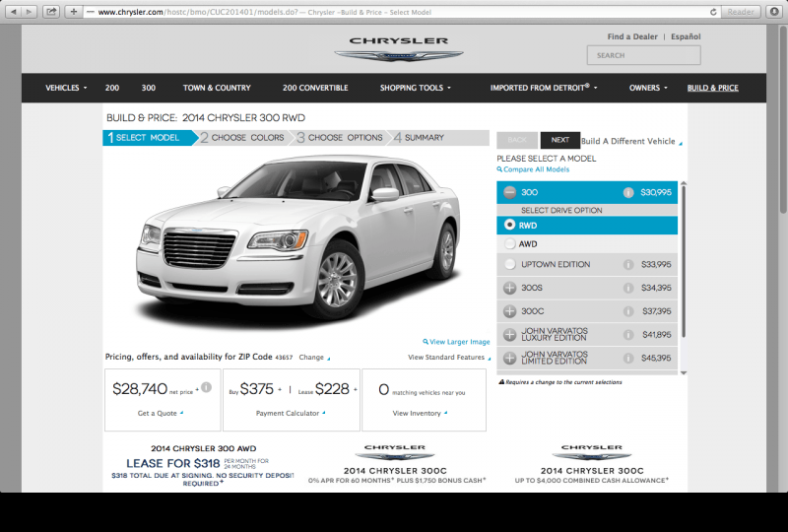This screenshot has width=788, height=532.
Task: Click model list scroll down arrow
Action: [x=684, y=373]
